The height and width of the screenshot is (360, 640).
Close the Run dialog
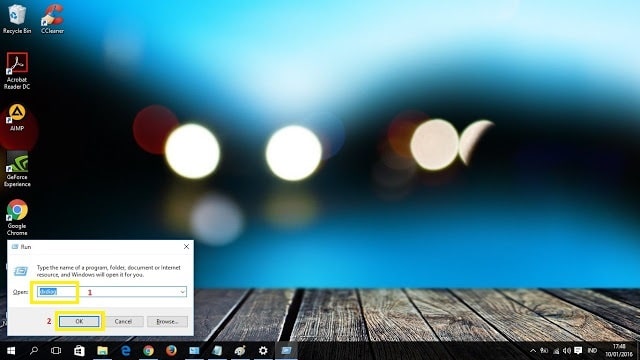(x=186, y=247)
